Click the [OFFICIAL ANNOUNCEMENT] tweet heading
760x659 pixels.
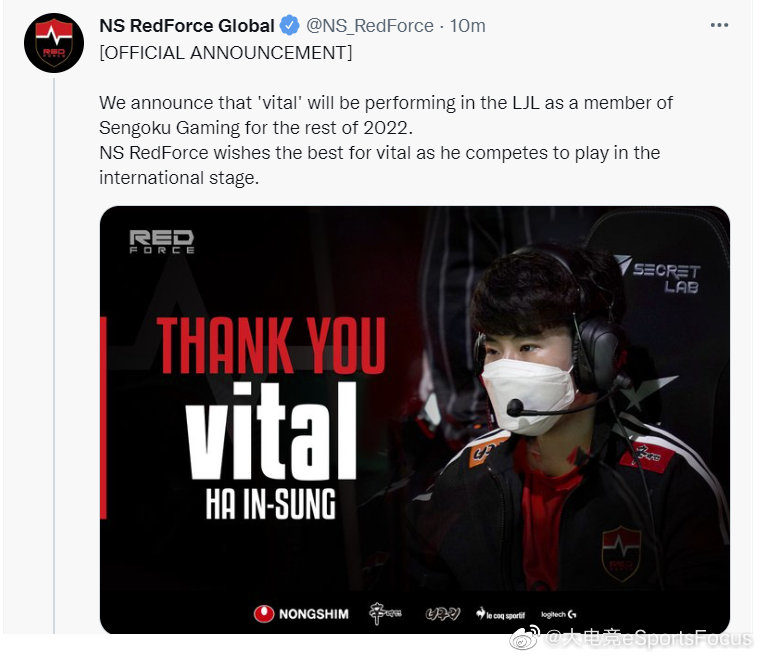(x=226, y=52)
